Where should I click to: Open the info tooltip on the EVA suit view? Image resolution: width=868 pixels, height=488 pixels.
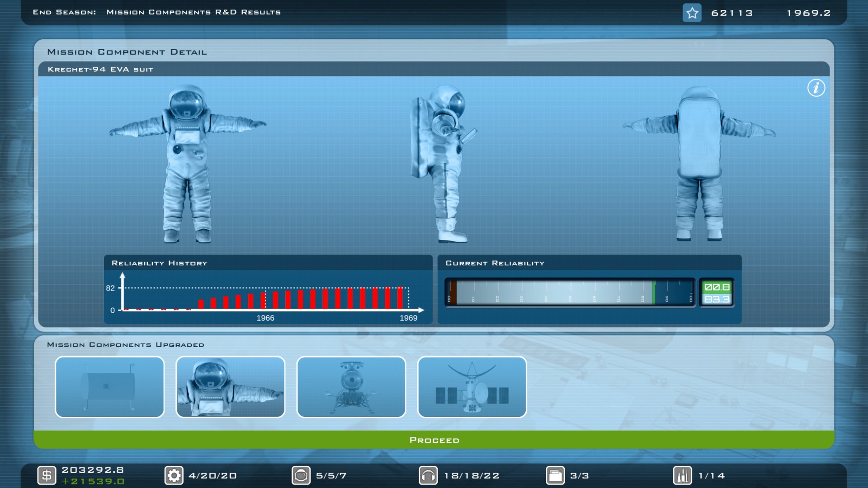(x=816, y=88)
